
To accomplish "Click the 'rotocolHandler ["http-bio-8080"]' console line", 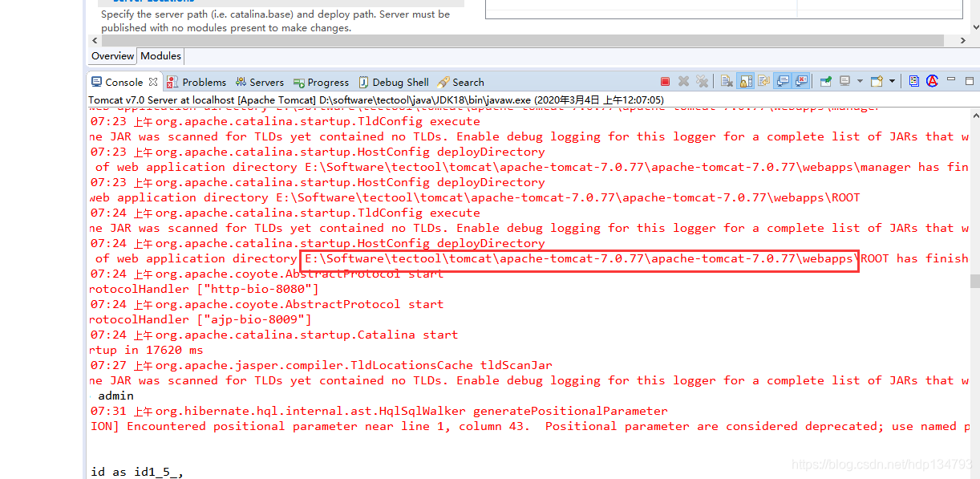I will click(204, 289).
